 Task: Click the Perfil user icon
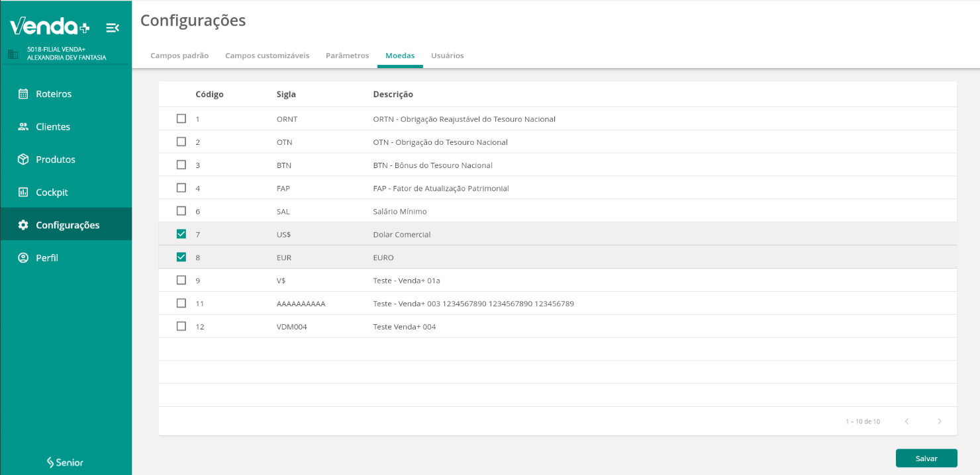pyautogui.click(x=23, y=258)
